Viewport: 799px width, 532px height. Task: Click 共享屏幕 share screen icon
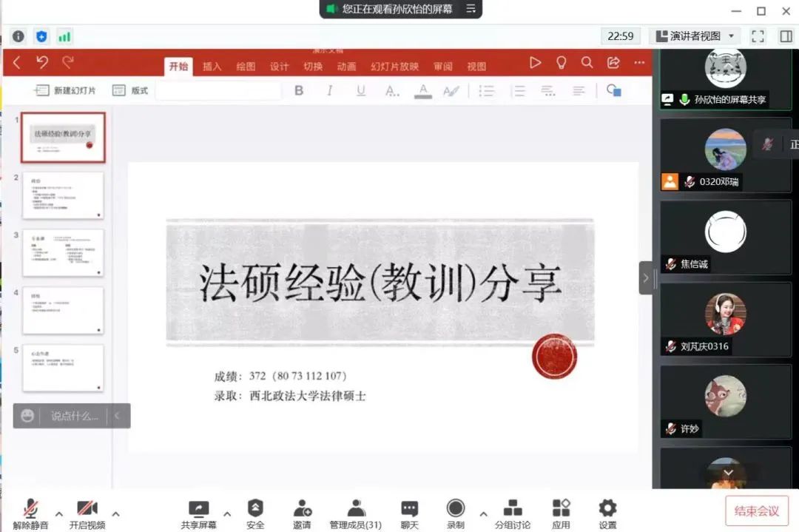(198, 508)
